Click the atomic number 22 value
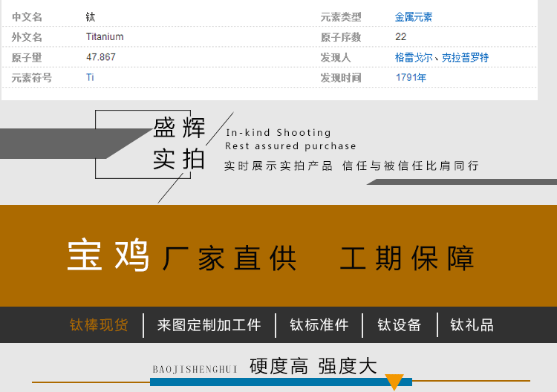The width and height of the screenshot is (557, 392). click(400, 37)
